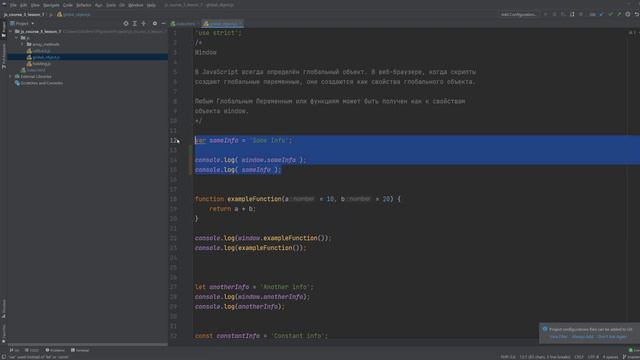Open the Terminal tool window button
This screenshot has height=360, width=640.
pos(80,350)
